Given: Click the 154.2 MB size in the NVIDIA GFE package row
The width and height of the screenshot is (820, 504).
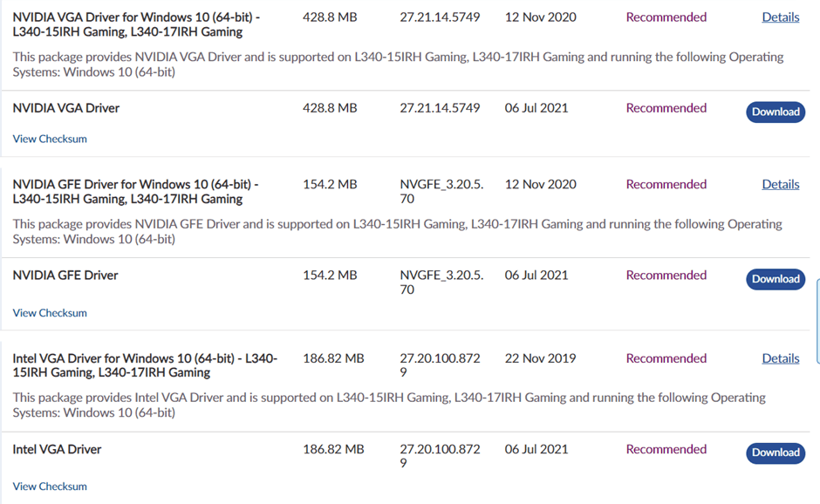Looking at the screenshot, I should pyautogui.click(x=330, y=185).
